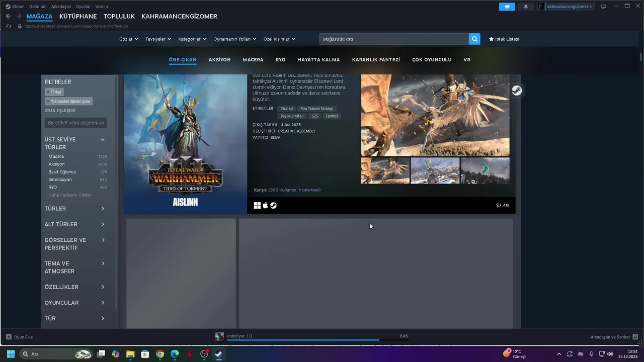Open the Arkadaşlar menu
The width and height of the screenshot is (644, 362).
click(61, 7)
